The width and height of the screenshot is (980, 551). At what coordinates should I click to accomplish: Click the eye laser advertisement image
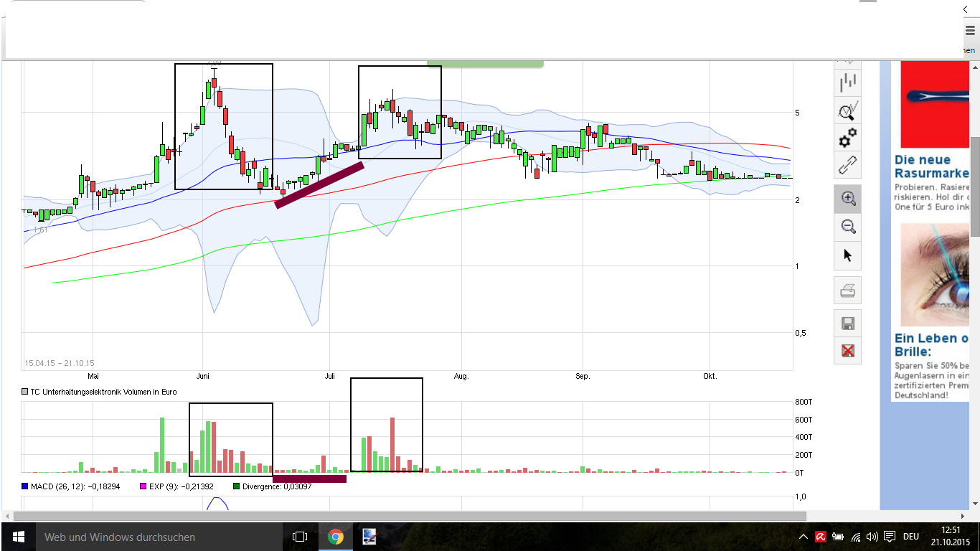[x=935, y=275]
